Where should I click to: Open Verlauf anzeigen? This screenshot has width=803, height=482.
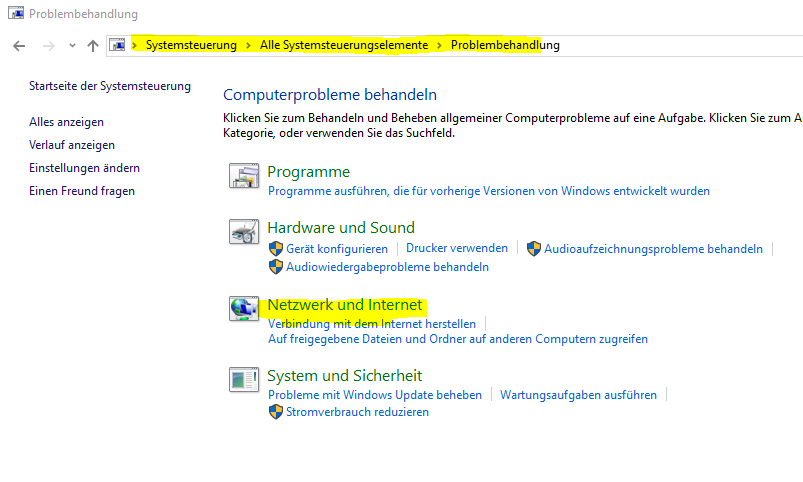click(72, 145)
